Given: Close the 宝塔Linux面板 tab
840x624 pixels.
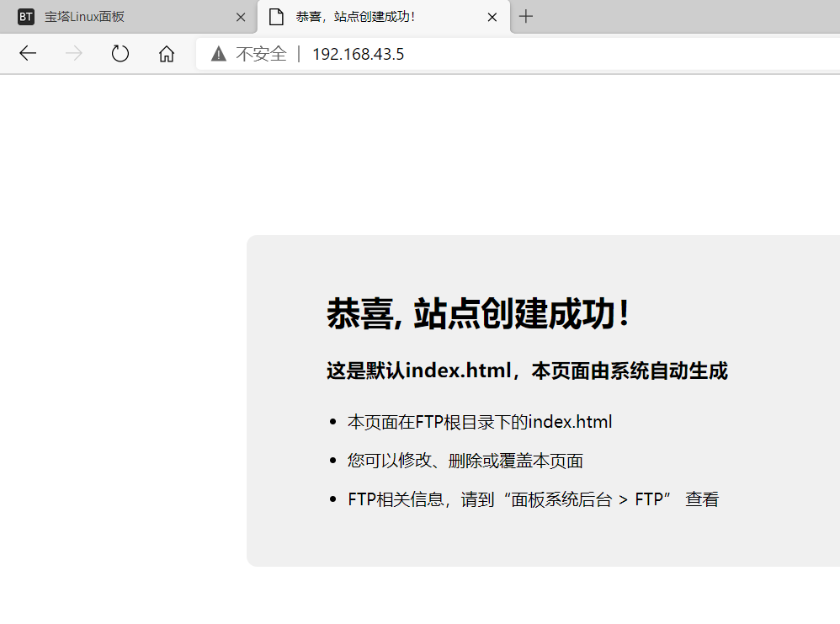Looking at the screenshot, I should click(241, 17).
